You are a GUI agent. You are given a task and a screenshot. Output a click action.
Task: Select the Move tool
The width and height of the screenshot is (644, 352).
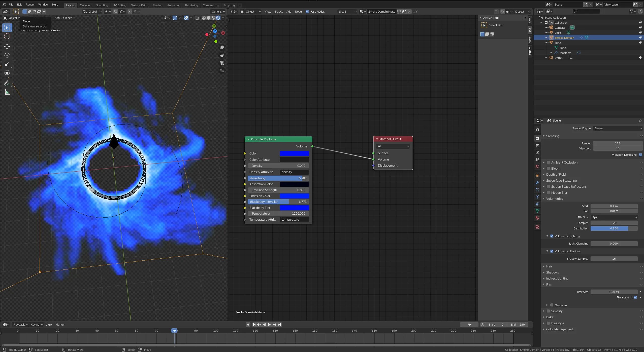click(7, 46)
